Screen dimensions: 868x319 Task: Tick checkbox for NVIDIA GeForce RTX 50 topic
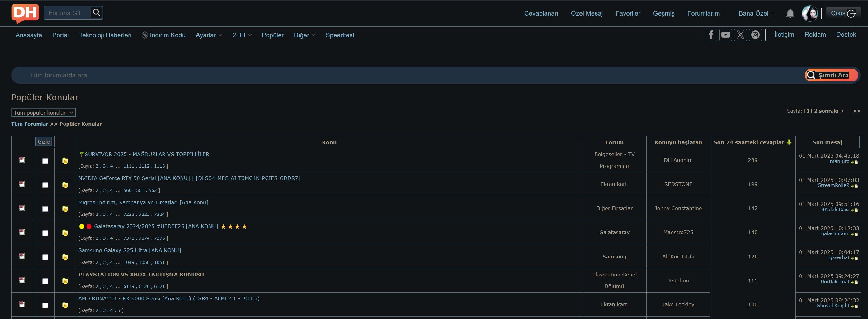coord(45,185)
